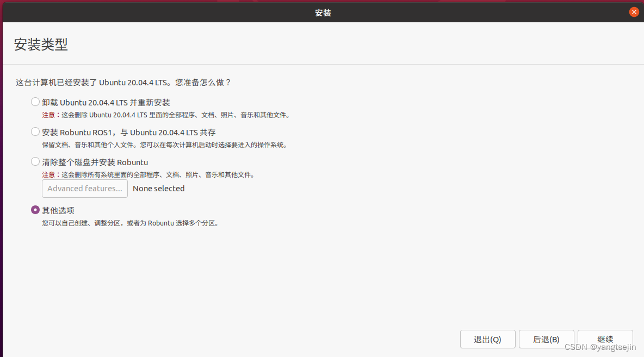
Task: Select 清除整个磁盘并安装 Robuntu radio
Action: point(35,162)
